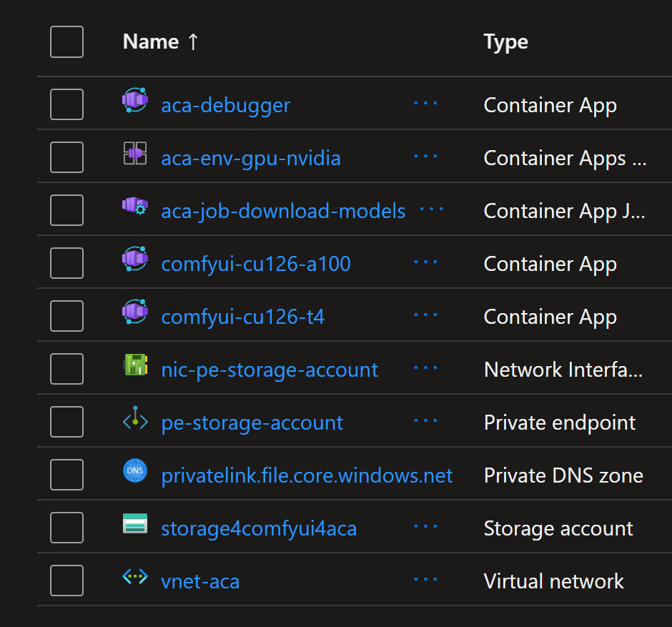Image resolution: width=672 pixels, height=627 pixels.
Task: Click the vnet-aca virtual network icon
Action: tap(135, 578)
